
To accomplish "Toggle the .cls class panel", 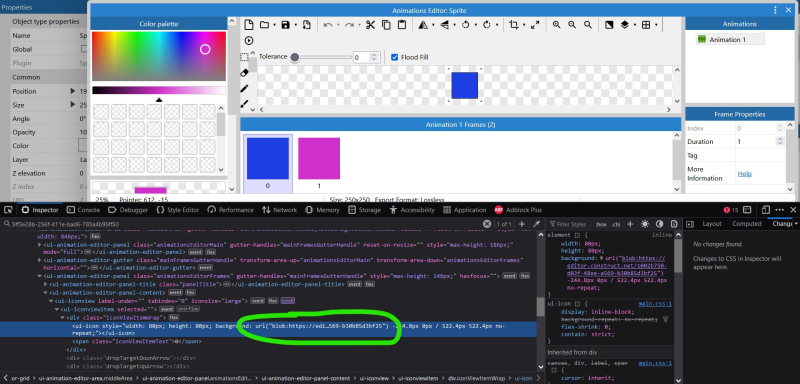I will point(616,224).
